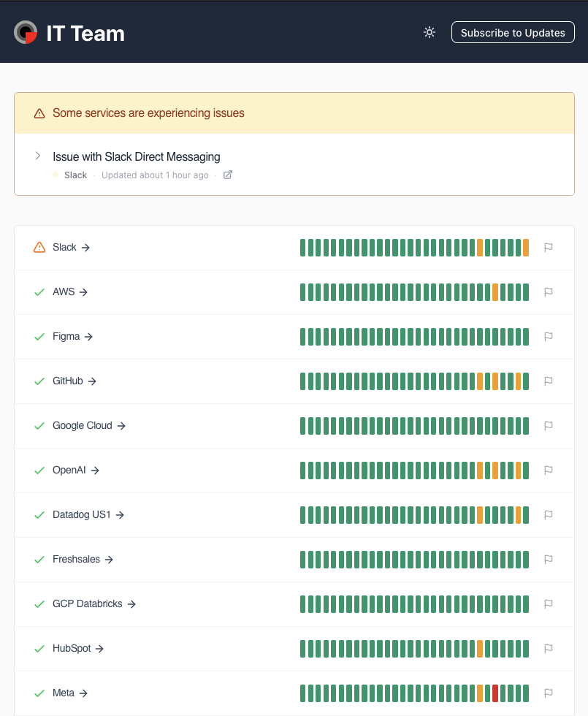Image resolution: width=588 pixels, height=716 pixels.
Task: Open the GCP Databricks service link
Action: [94, 604]
